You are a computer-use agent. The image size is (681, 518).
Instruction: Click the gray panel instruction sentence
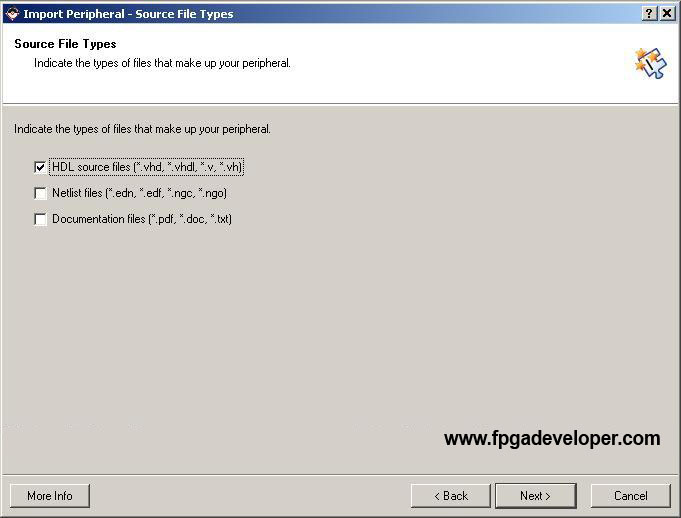coord(142,129)
